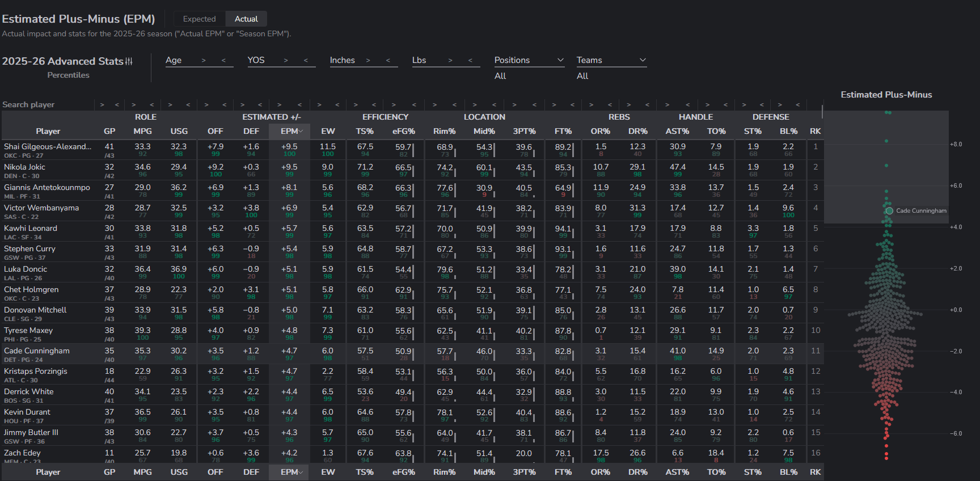Click Jimmy Butler III's ST% value 2.2
The image size is (980, 481).
pyautogui.click(x=753, y=432)
